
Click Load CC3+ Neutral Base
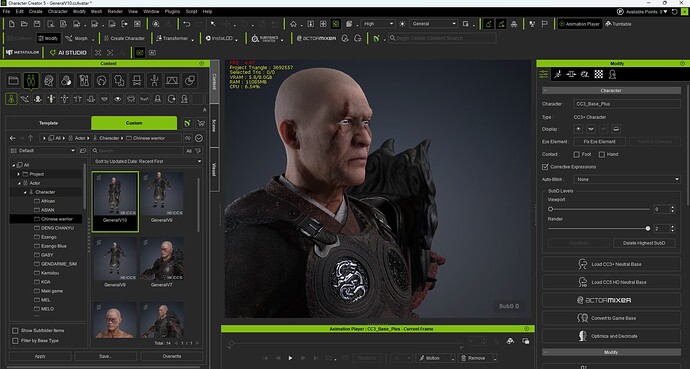tap(611, 264)
